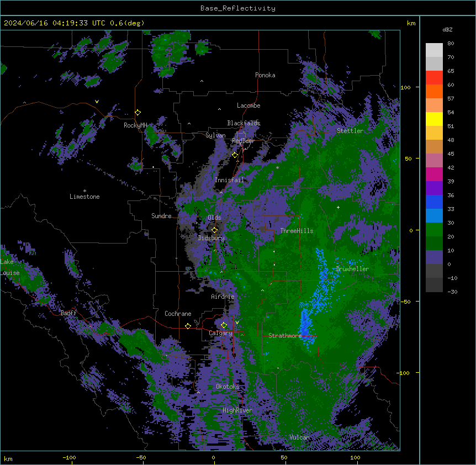Screen dimensions: 476x465
Task: Click the dBZ legend heading
Action: click(447, 29)
